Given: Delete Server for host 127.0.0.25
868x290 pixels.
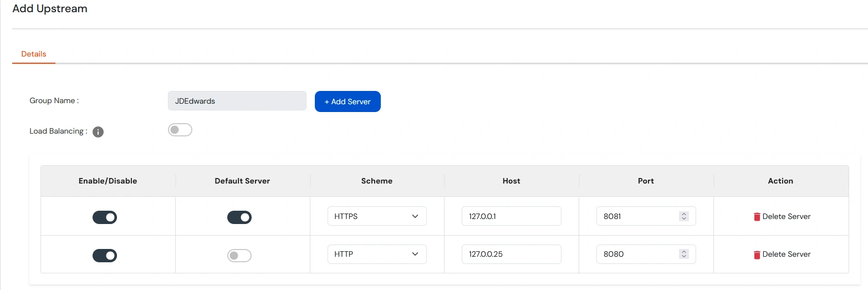Looking at the screenshot, I should pyautogui.click(x=782, y=254).
